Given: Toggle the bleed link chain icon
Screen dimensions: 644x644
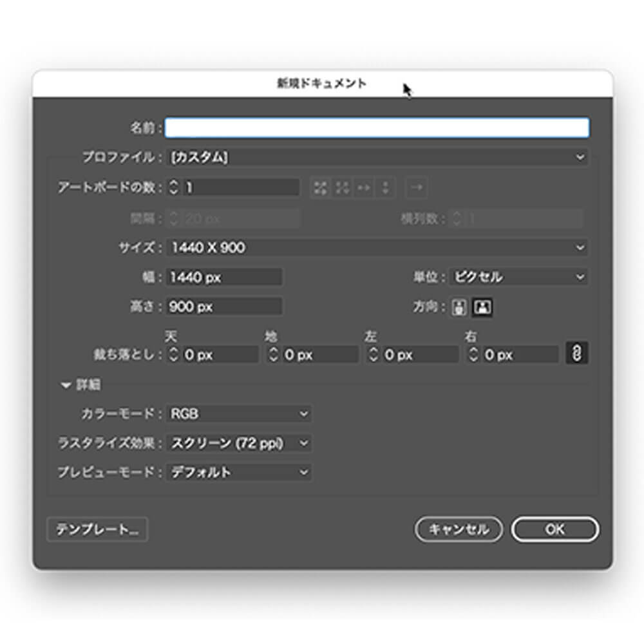Looking at the screenshot, I should tap(577, 353).
